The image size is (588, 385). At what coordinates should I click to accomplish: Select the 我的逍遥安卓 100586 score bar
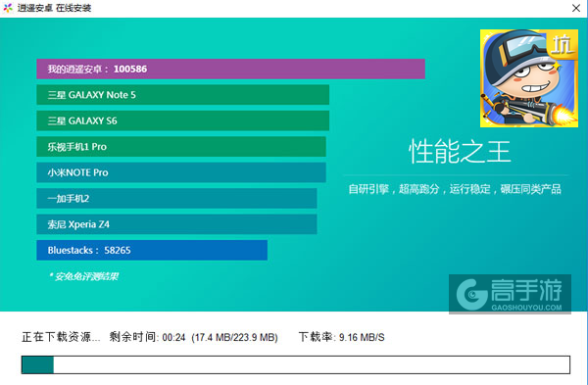(x=230, y=69)
